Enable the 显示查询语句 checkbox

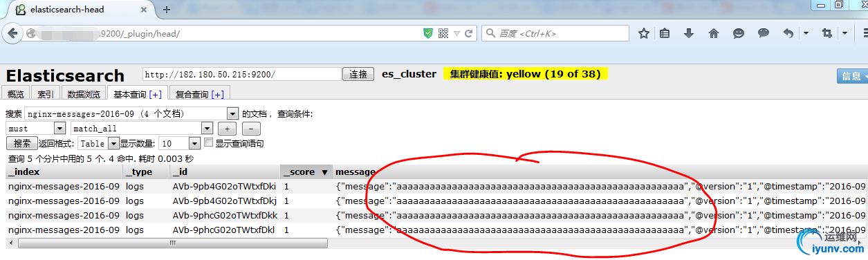pos(209,143)
